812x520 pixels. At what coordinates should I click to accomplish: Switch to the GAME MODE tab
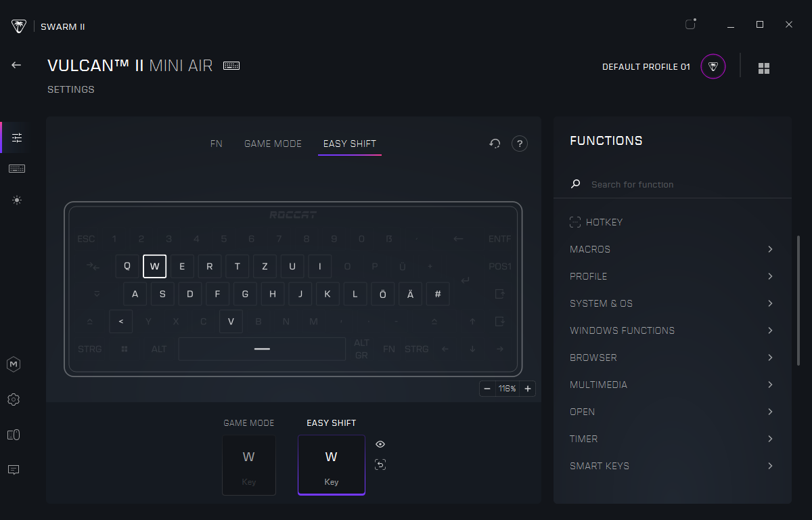[273, 144]
